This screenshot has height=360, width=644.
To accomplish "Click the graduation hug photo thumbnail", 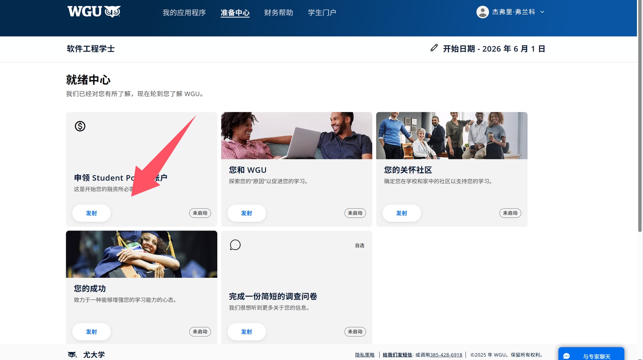I will pos(142,254).
